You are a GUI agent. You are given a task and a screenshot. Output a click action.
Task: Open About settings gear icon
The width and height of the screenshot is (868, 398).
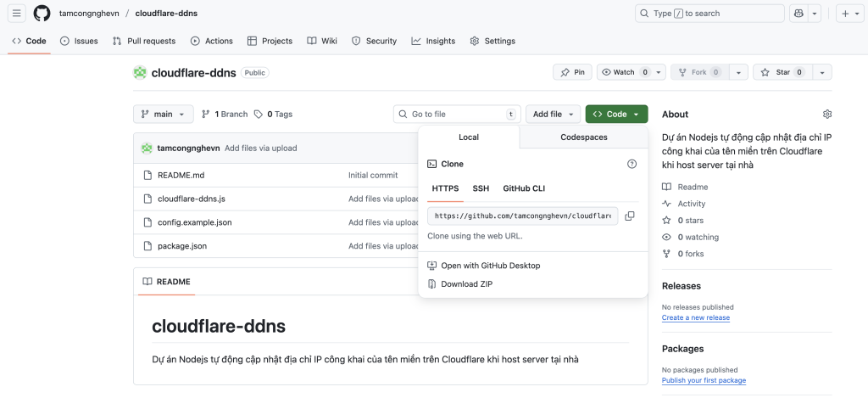827,115
